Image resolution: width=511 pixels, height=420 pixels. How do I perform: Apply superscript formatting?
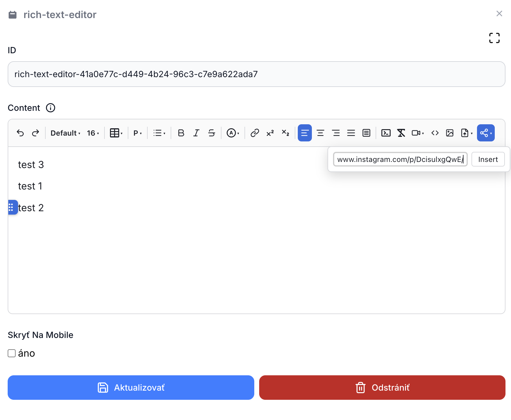click(270, 133)
